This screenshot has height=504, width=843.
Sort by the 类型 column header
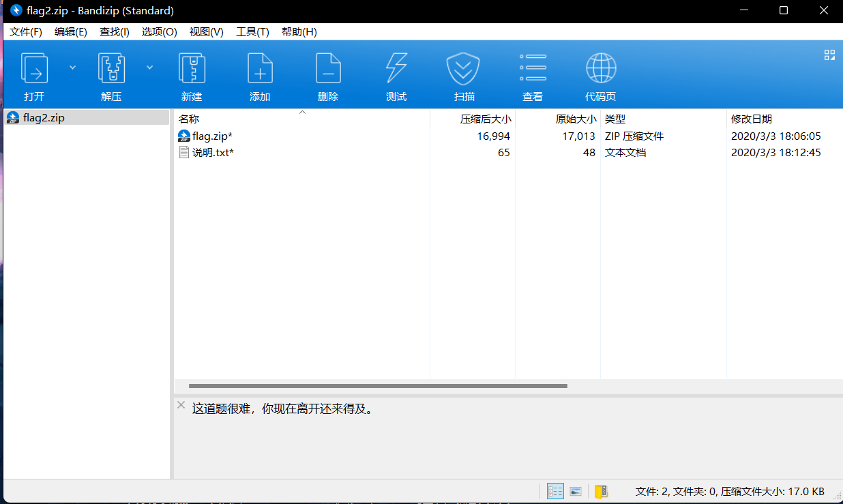(664, 119)
